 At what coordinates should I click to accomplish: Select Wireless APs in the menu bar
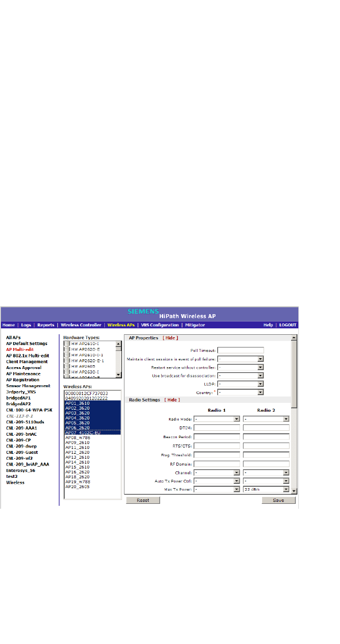(121, 325)
